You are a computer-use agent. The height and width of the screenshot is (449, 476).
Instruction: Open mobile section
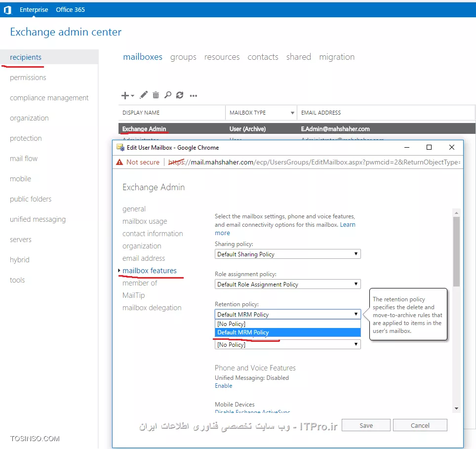20,179
